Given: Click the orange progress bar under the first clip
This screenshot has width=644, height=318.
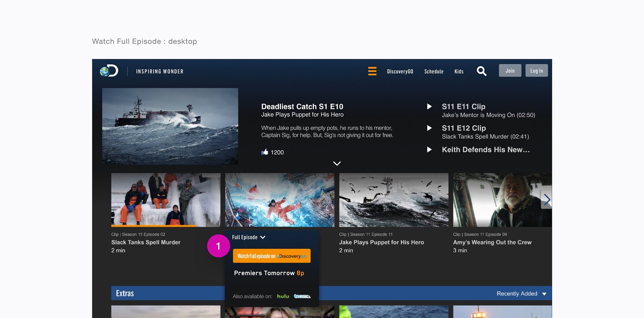Looking at the screenshot, I should (154, 226).
